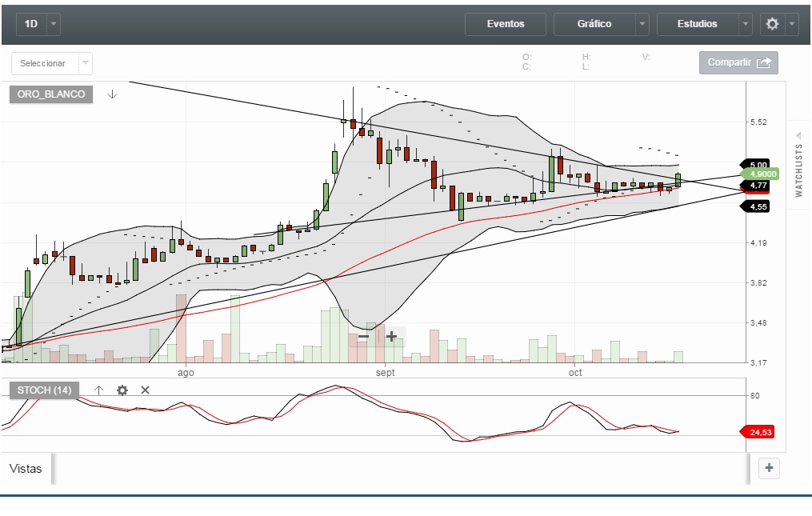Click the 4,77 price level tag
812x516 pixels.
point(756,186)
